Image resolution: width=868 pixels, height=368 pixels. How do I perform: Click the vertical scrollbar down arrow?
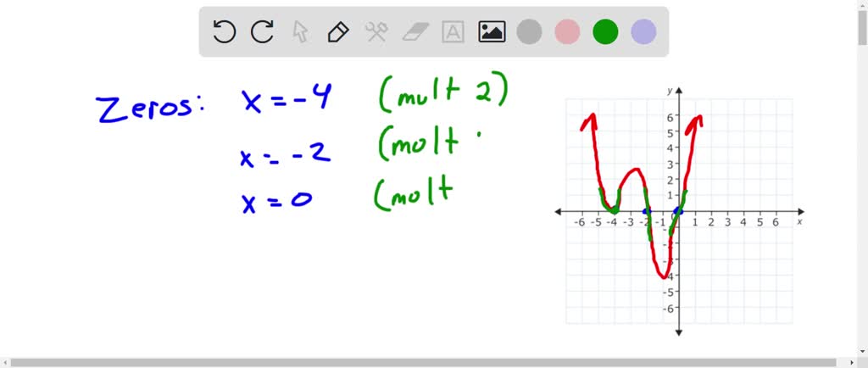[x=862, y=351]
